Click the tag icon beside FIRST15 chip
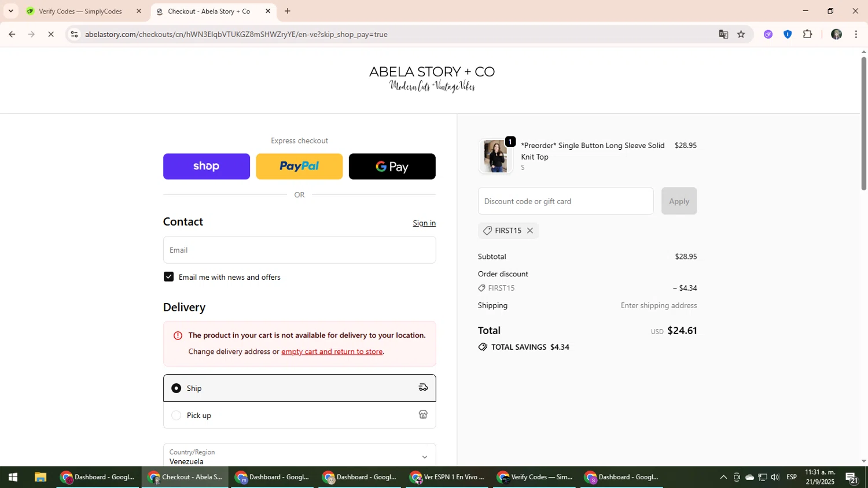 487,231
